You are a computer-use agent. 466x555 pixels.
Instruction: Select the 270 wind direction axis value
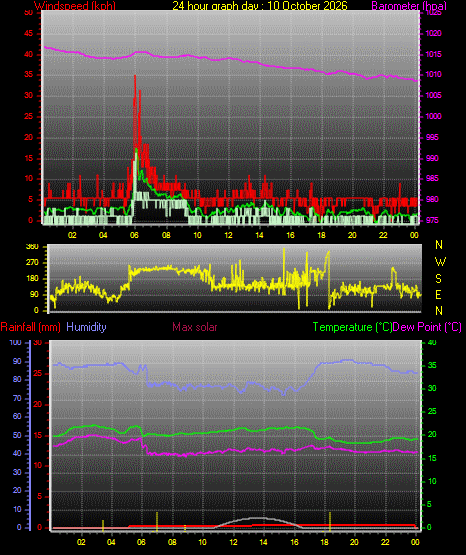pos(33,263)
